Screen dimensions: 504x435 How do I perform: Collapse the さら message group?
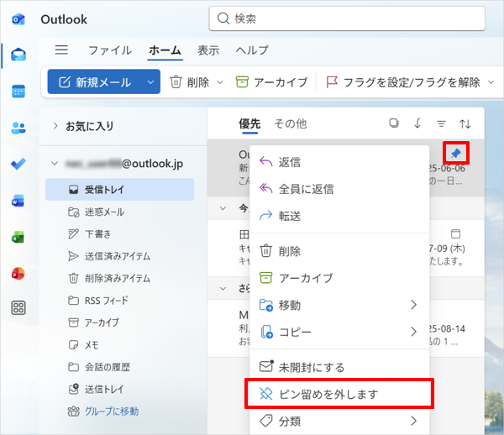[x=223, y=288]
